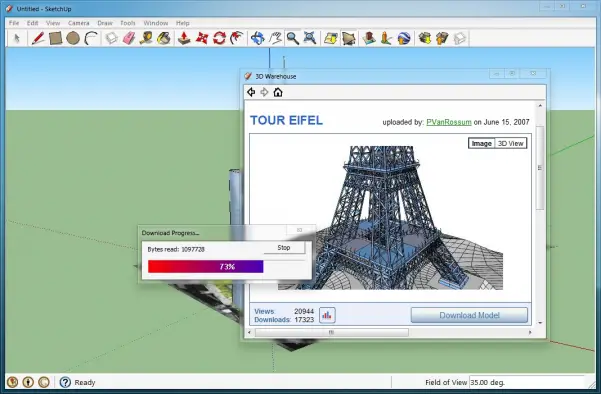This screenshot has height=394, width=601.
Task: Go to 3D Warehouse home page
Action: coord(278,92)
